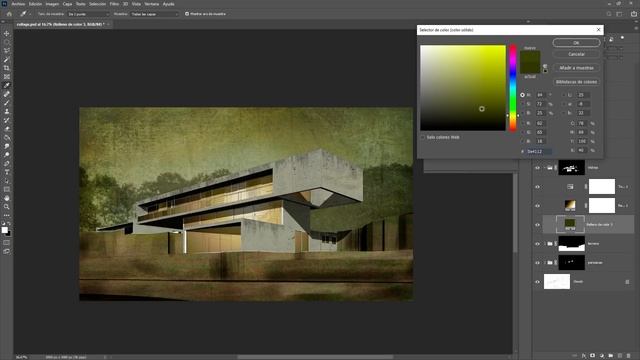Click Cancelar in the color picker
Viewport: 640px width, 360px height.
tap(576, 54)
